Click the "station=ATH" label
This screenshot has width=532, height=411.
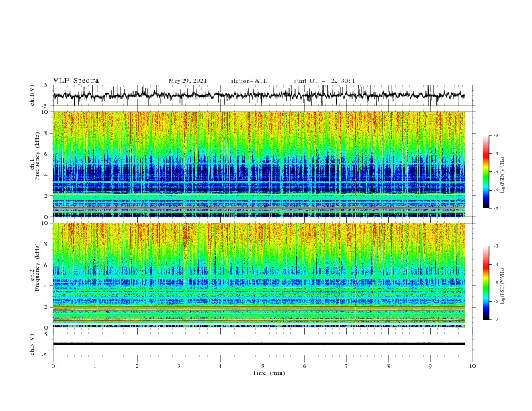[249, 81]
